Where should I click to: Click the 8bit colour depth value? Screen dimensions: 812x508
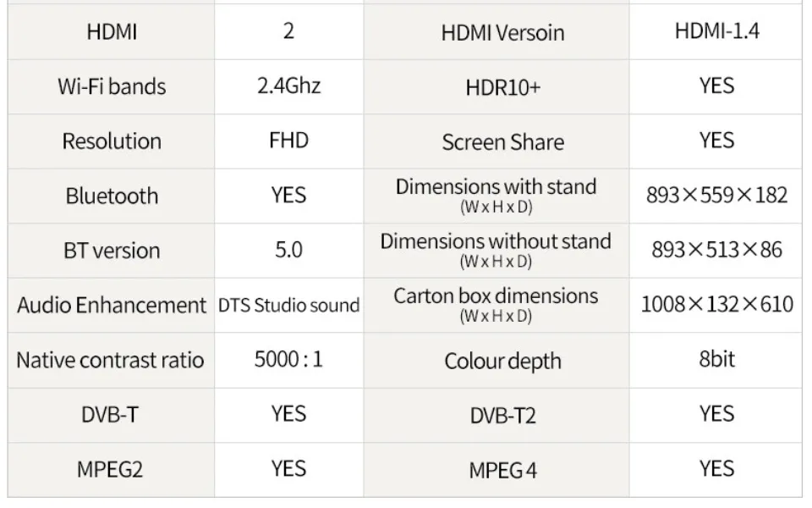tap(716, 358)
